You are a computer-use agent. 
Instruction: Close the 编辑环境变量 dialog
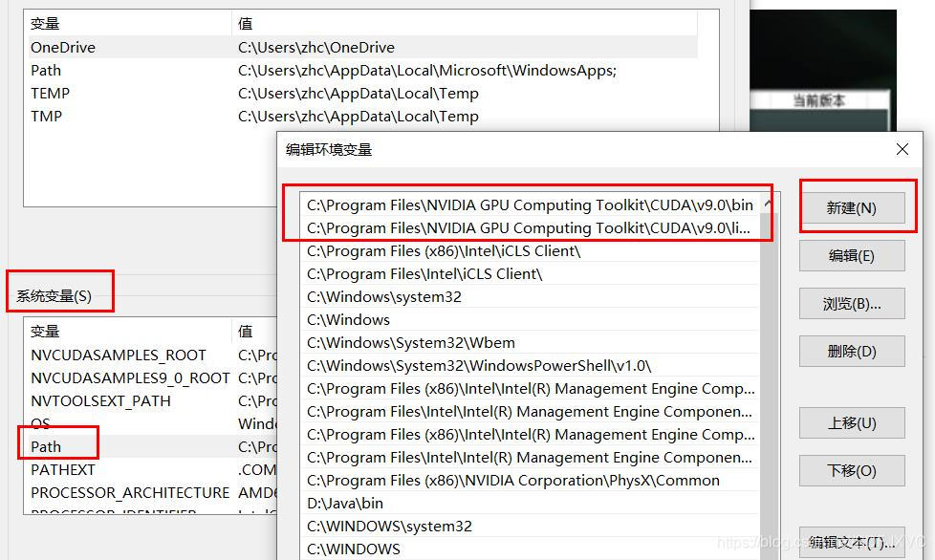coord(902,149)
